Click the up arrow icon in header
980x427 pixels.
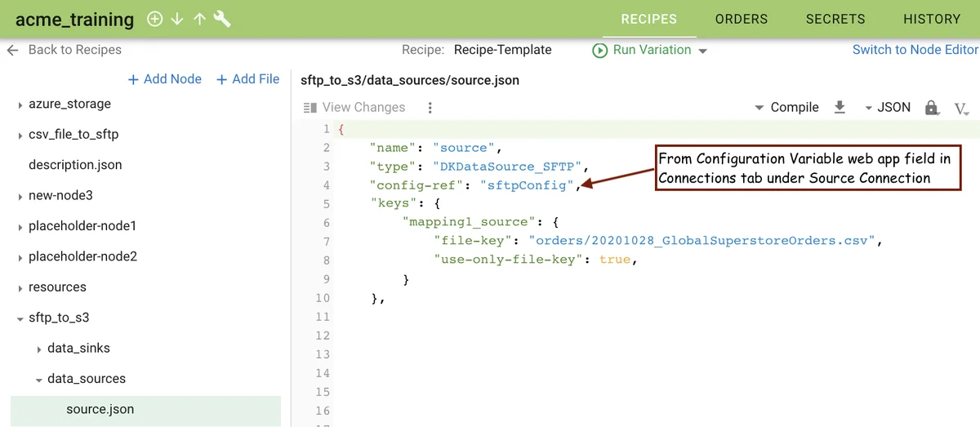coord(199,19)
